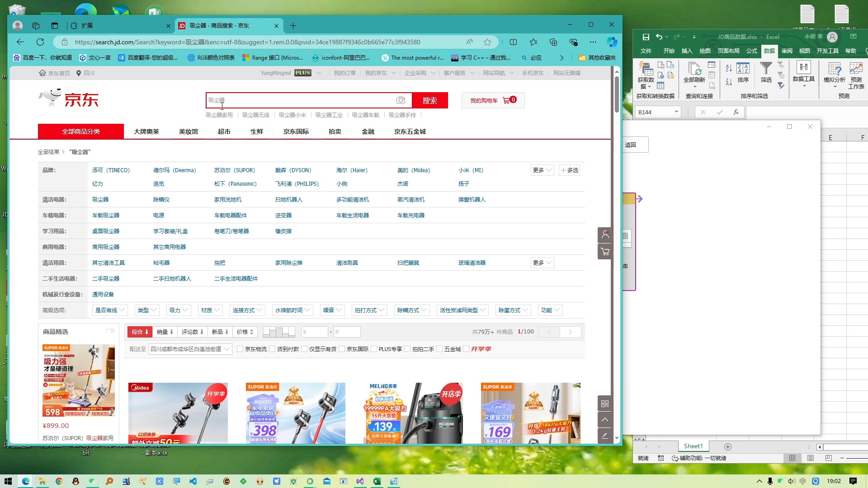Image resolution: width=868 pixels, height=488 pixels.
Task: Click the browser back arrow
Action: click(20, 42)
